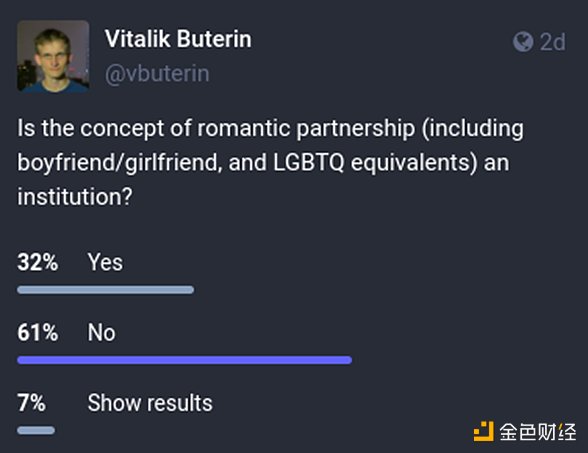Select the Yes poll option
The image size is (588, 453).
pyautogui.click(x=105, y=262)
